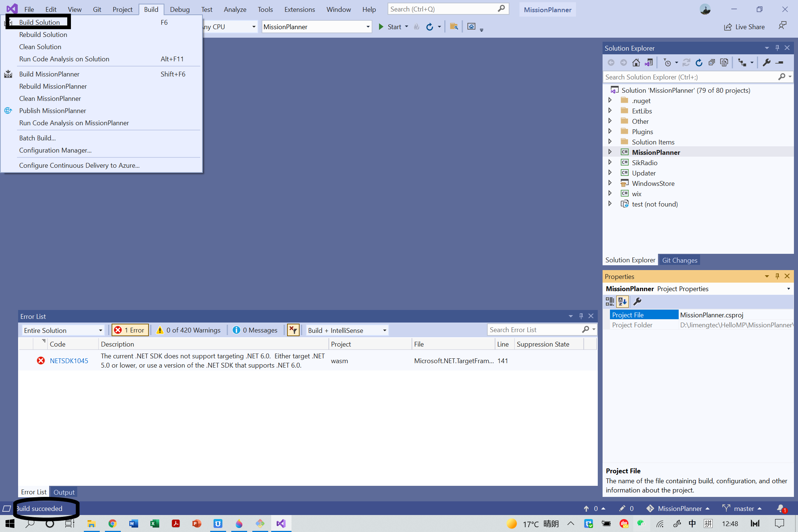Toggle the 0 Messages filter
Viewport: 798px width, 532px height.
255,330
